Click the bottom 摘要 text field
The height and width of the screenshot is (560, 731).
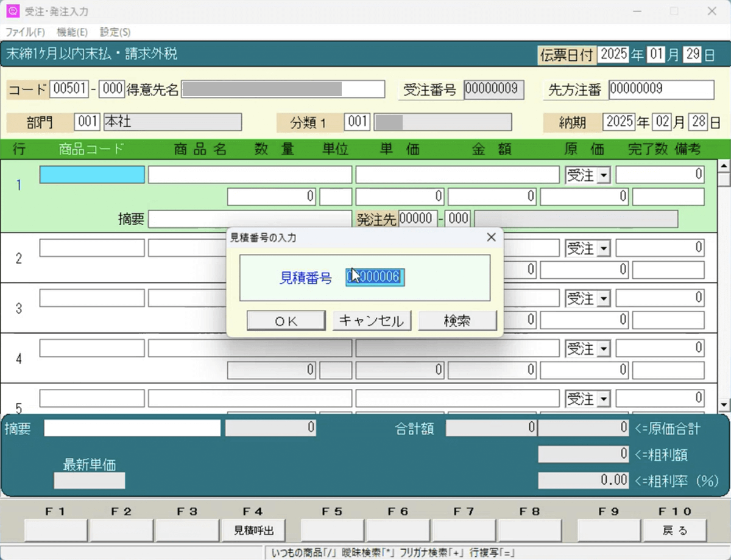132,428
